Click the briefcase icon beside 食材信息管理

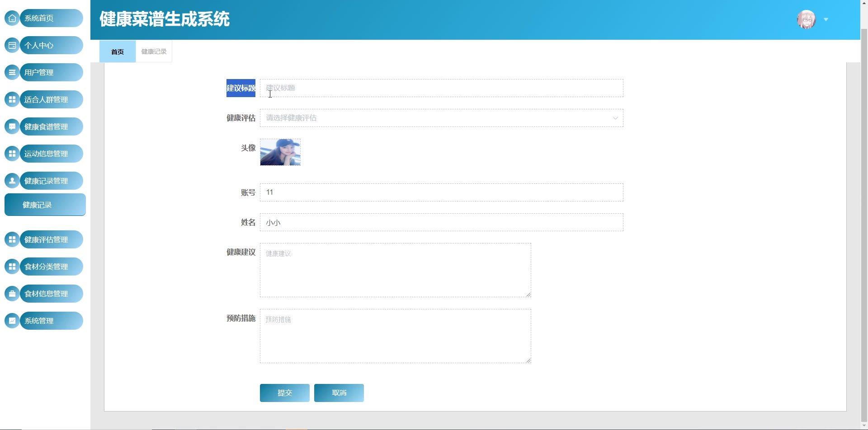tap(12, 294)
